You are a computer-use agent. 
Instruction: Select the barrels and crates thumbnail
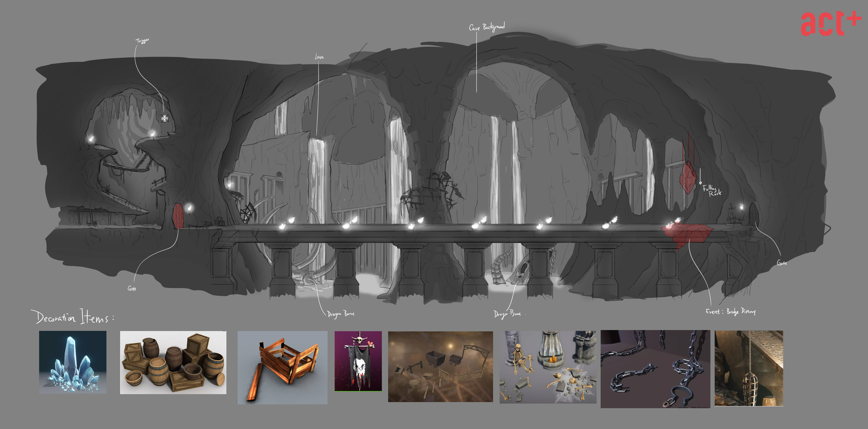pyautogui.click(x=173, y=362)
